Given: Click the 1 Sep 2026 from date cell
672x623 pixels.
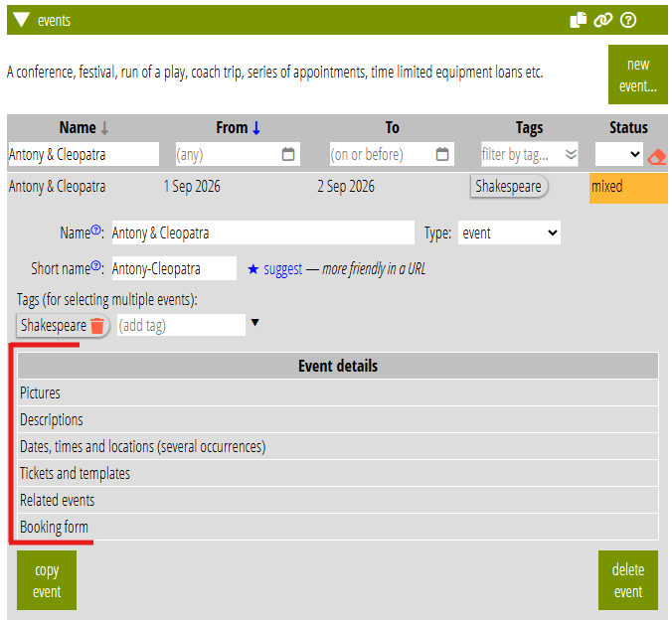Looking at the screenshot, I should [x=192, y=187].
